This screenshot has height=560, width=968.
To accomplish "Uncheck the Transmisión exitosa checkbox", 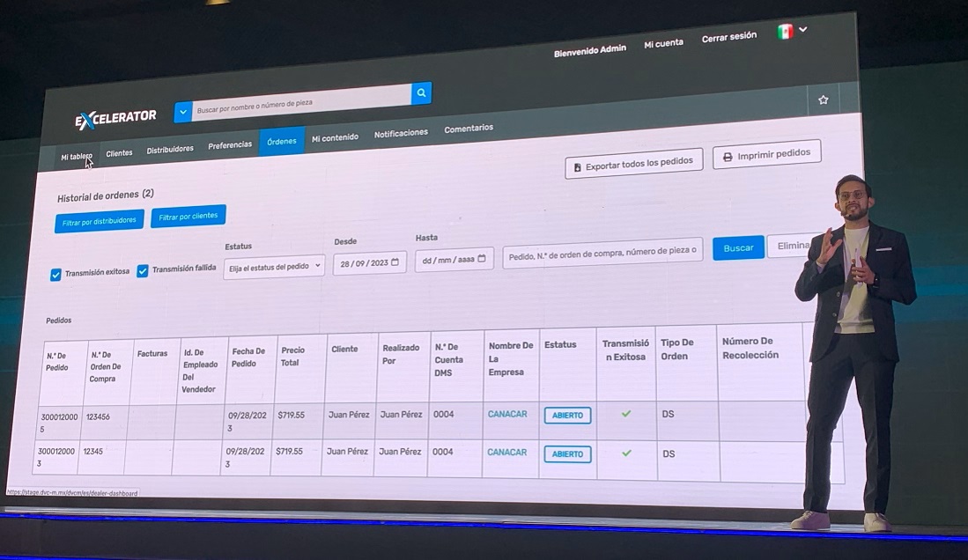I will [x=56, y=275].
